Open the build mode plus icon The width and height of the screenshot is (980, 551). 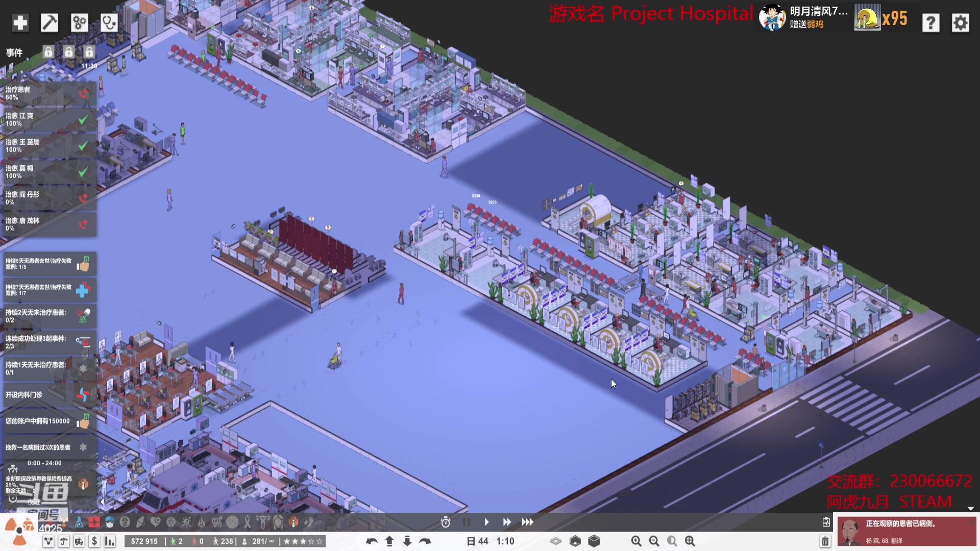coord(20,22)
